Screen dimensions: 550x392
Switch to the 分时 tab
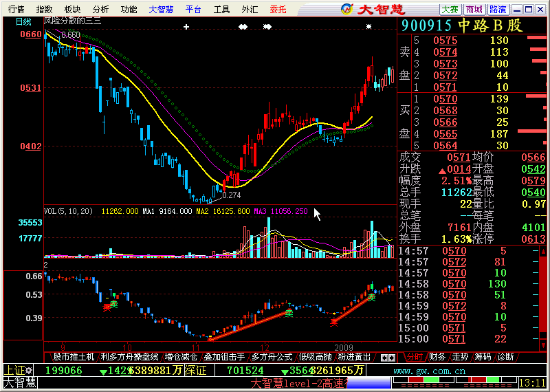[x=415, y=357]
